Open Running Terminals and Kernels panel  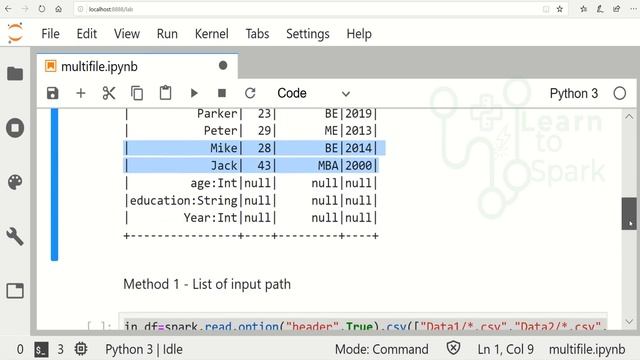[15, 128]
